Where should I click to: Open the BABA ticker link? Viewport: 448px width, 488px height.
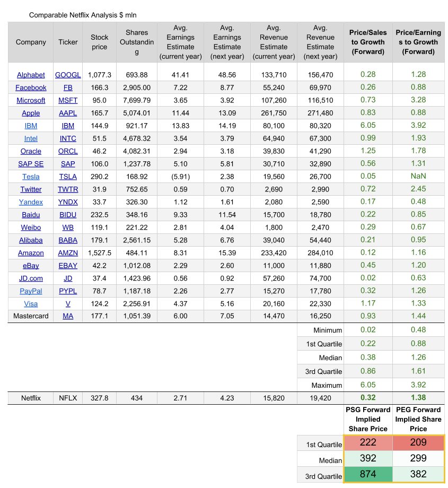pos(68,240)
